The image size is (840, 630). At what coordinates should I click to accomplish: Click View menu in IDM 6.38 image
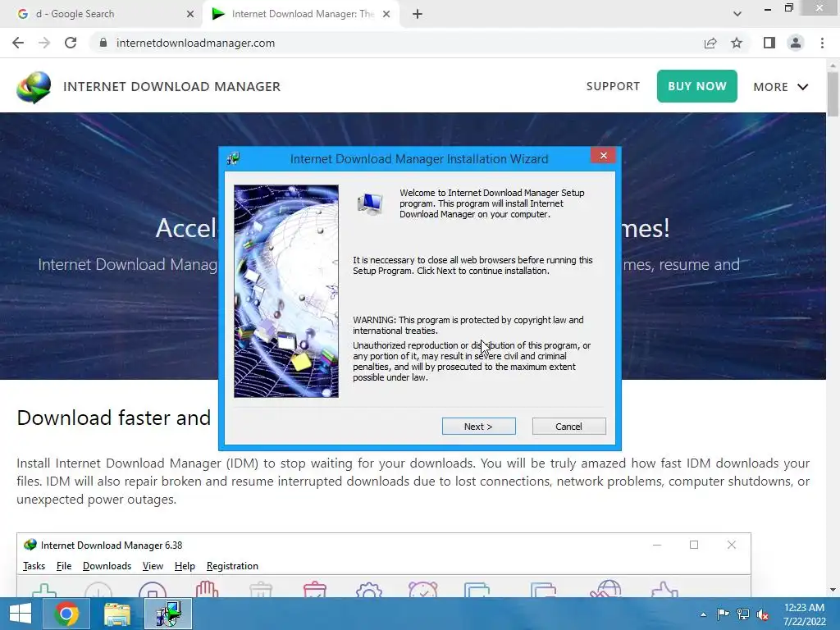[x=153, y=566]
